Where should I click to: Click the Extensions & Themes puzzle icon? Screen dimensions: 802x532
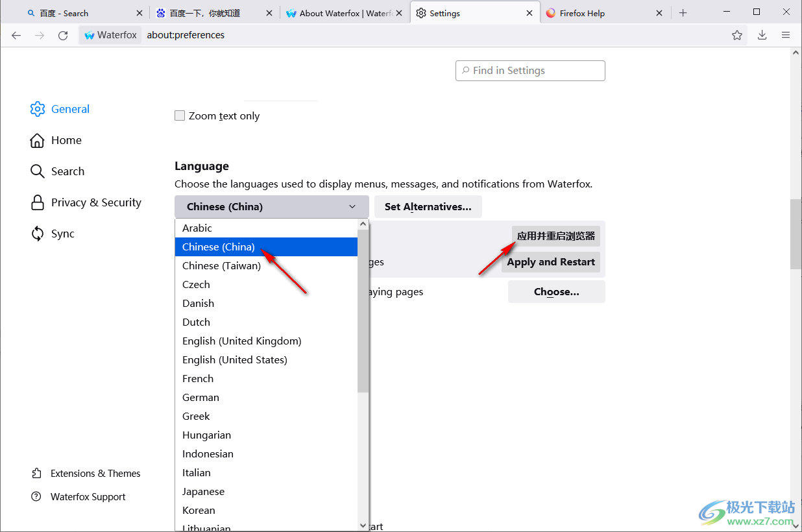tap(36, 474)
